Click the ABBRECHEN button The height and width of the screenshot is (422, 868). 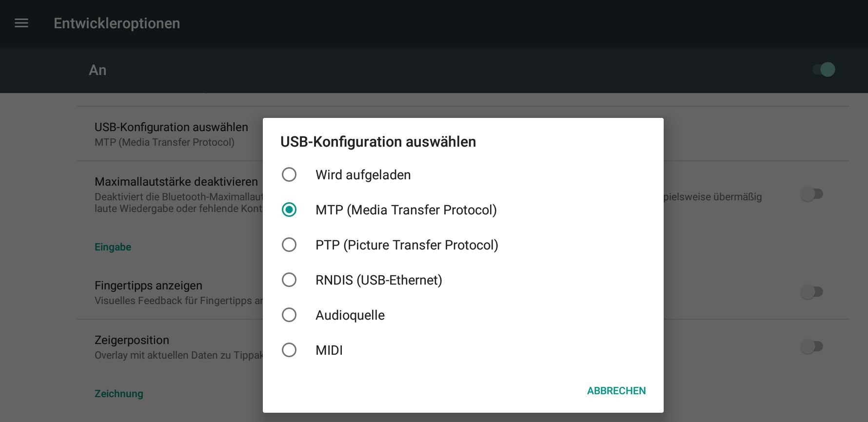[616, 391]
